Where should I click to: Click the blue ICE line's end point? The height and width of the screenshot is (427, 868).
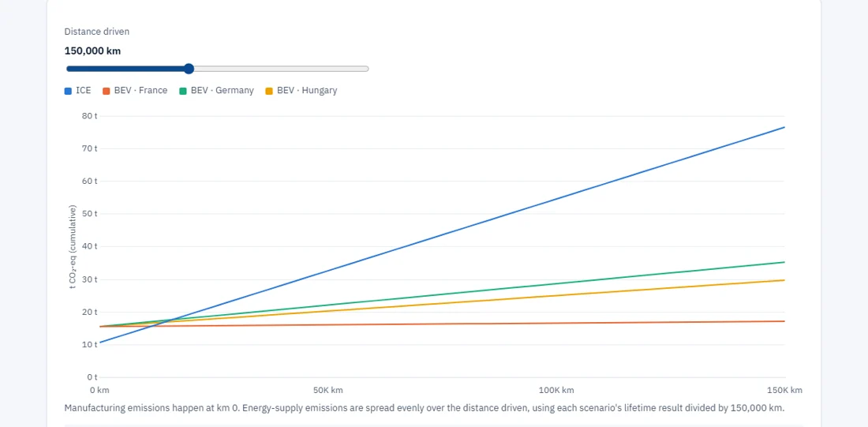784,127
